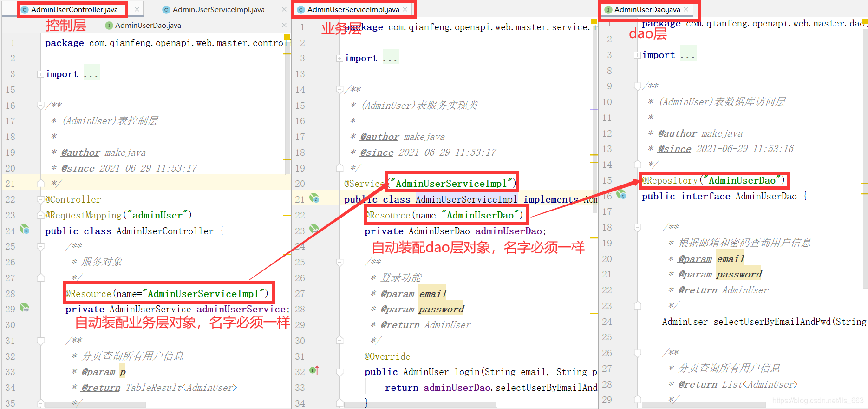Viewport: 868px width, 409px height.
Task: Close right pane's AdminUserDao.java tab
Action: tap(686, 9)
